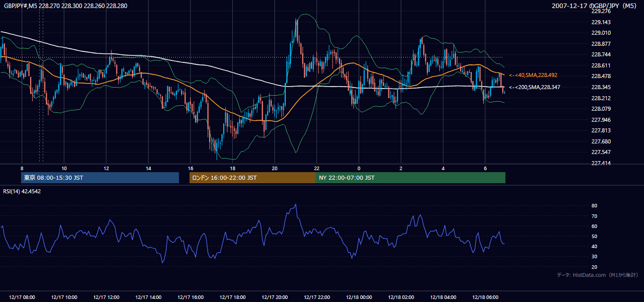Click price axis value 228.478
Viewport: 644px width, 302px height.
point(601,76)
